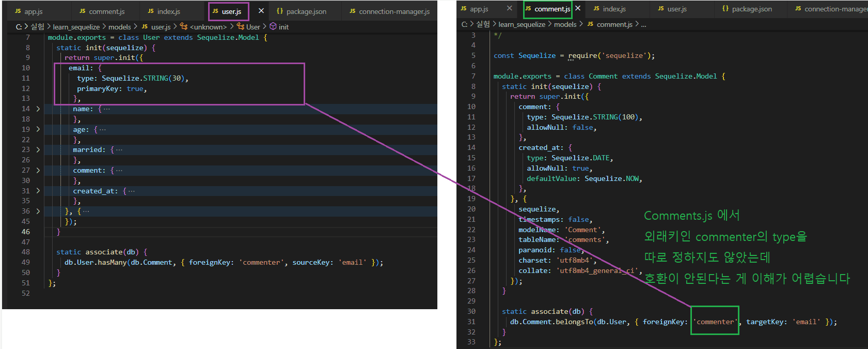Expand the folded age block at line 19
This screenshot has height=349, width=868.
pyautogui.click(x=38, y=129)
